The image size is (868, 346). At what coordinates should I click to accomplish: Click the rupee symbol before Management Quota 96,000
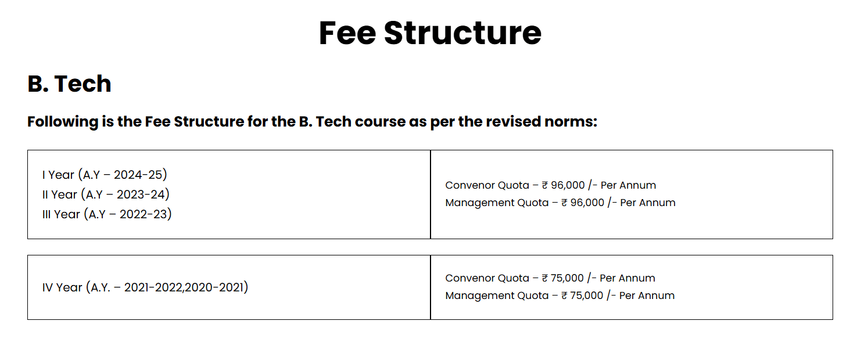tap(565, 203)
